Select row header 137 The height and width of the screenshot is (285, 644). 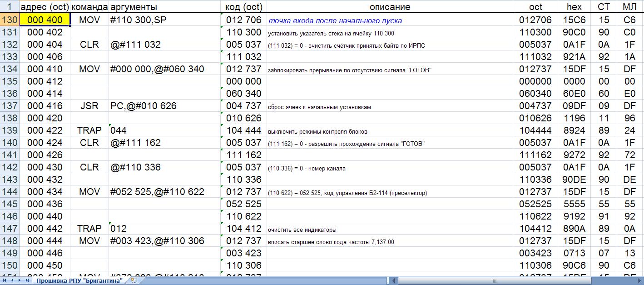(x=10, y=106)
